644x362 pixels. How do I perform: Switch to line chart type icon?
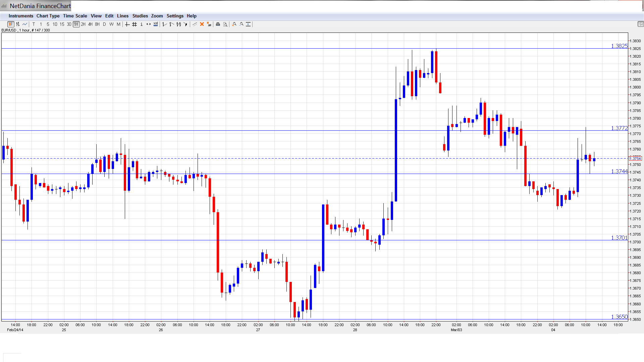point(25,24)
